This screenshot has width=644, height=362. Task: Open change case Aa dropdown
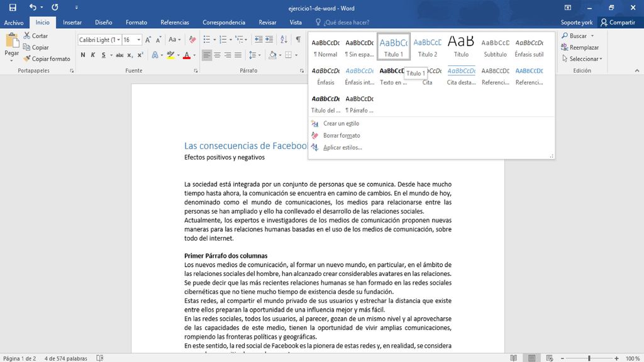click(175, 40)
